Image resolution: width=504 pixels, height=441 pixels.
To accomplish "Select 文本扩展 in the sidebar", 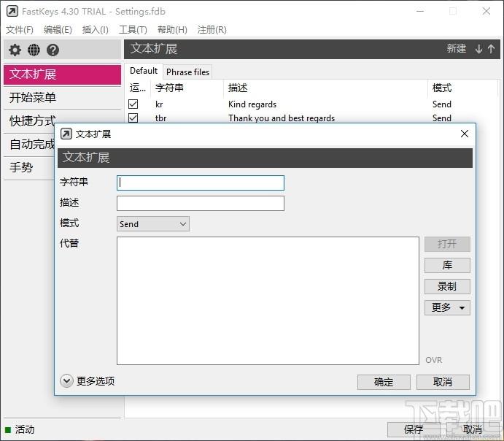I will pyautogui.click(x=62, y=74).
